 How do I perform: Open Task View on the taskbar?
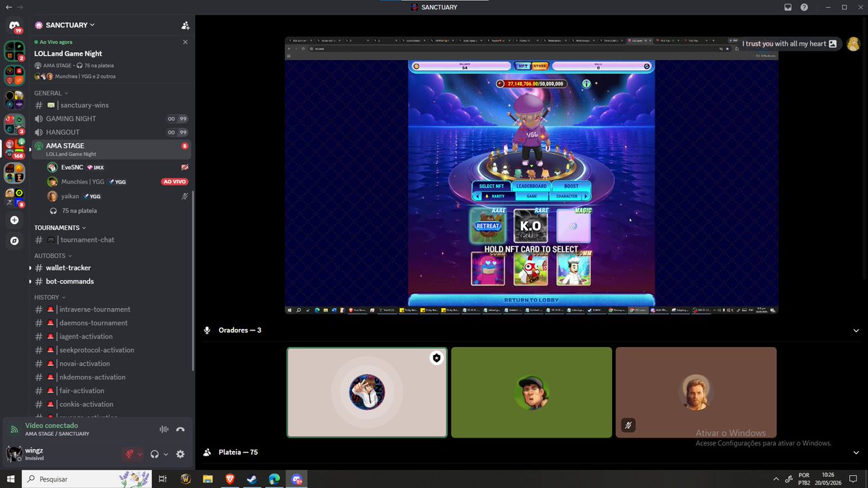tap(163, 479)
